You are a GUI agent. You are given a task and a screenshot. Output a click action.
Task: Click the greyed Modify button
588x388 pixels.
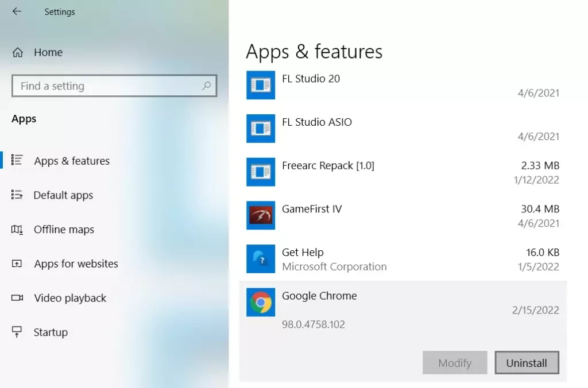point(455,363)
